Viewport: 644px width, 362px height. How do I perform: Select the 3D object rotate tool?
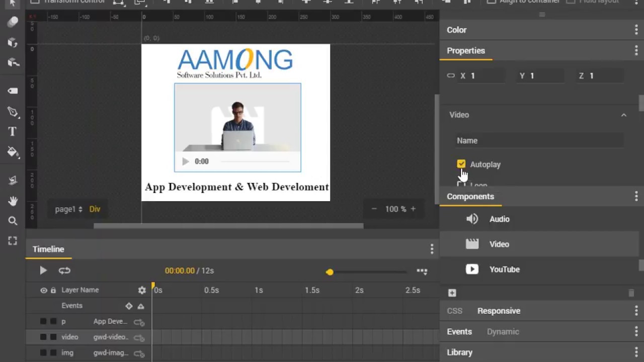pyautogui.click(x=13, y=42)
